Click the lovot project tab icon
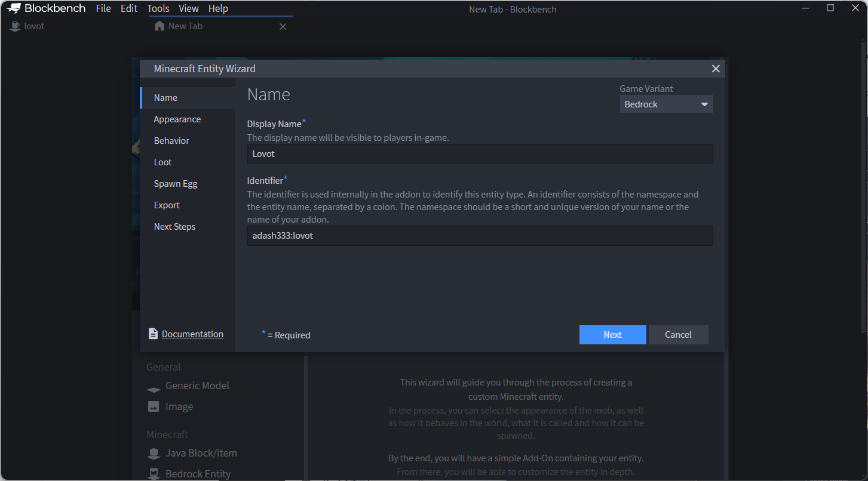Screen dimensions: 868x481 click(x=15, y=26)
